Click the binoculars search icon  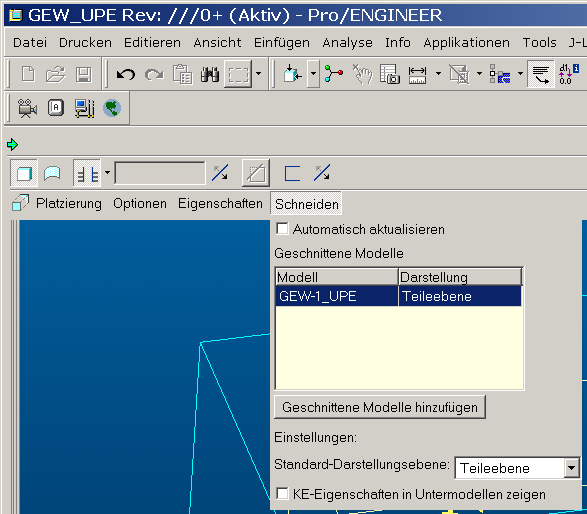coord(210,74)
